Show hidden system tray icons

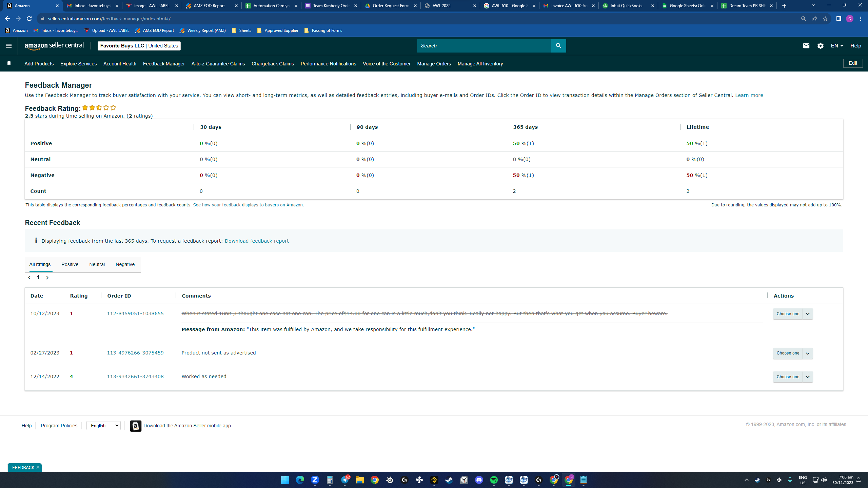746,480
